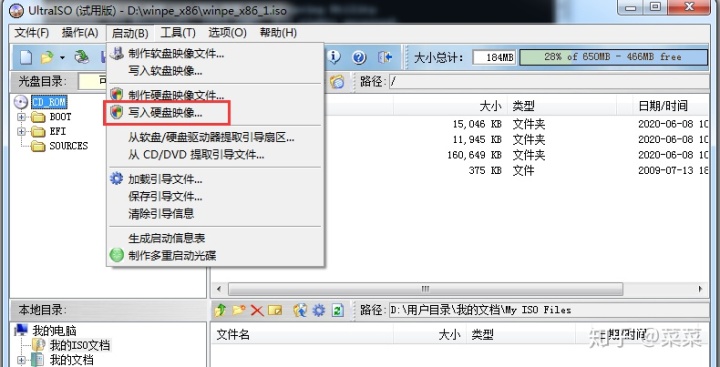Click the 文件名 column header in local list

point(303,335)
